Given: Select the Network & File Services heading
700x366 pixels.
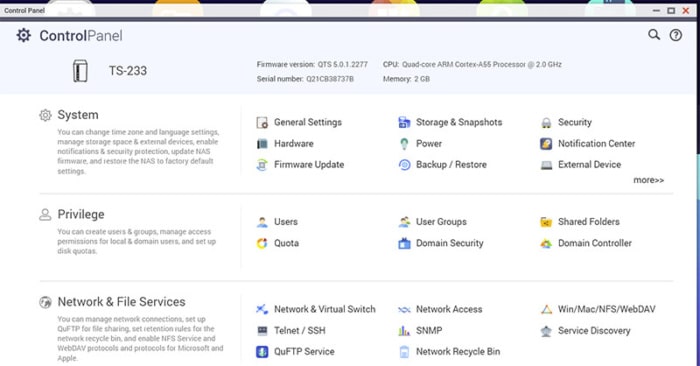Looking at the screenshot, I should pos(121,302).
